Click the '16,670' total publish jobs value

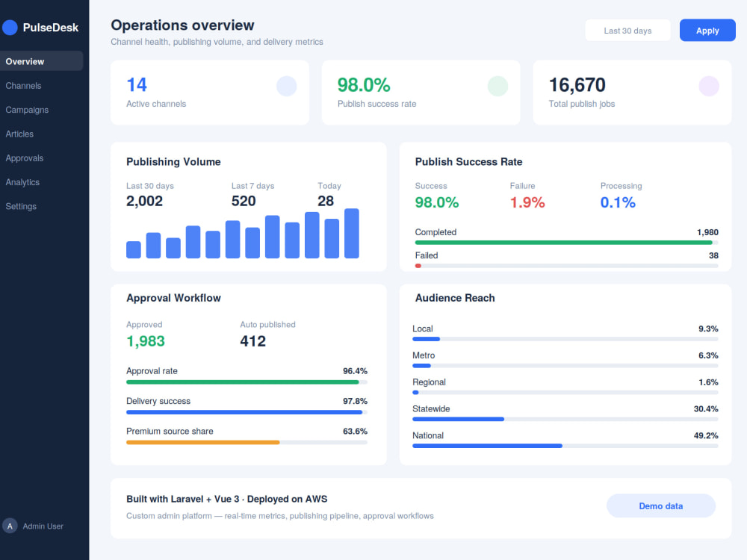577,85
